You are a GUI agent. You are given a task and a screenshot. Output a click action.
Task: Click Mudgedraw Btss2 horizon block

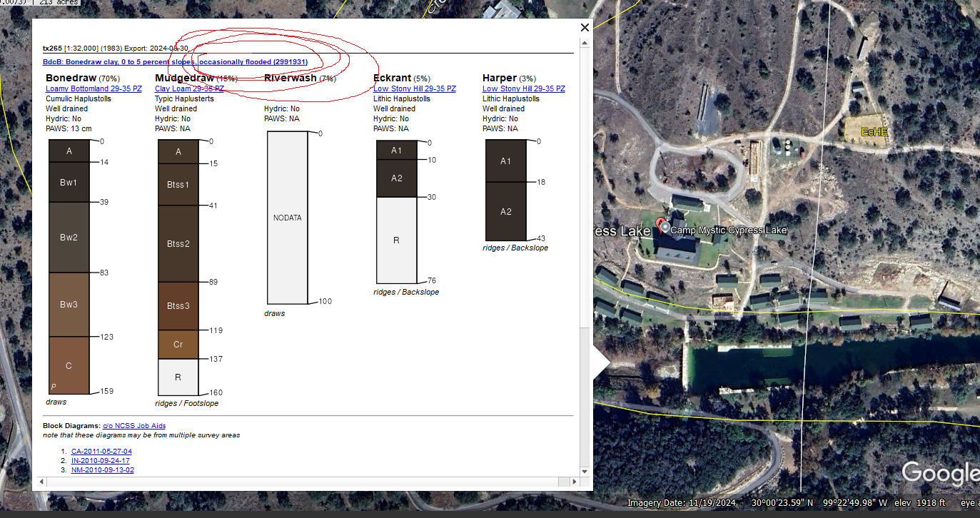click(178, 244)
